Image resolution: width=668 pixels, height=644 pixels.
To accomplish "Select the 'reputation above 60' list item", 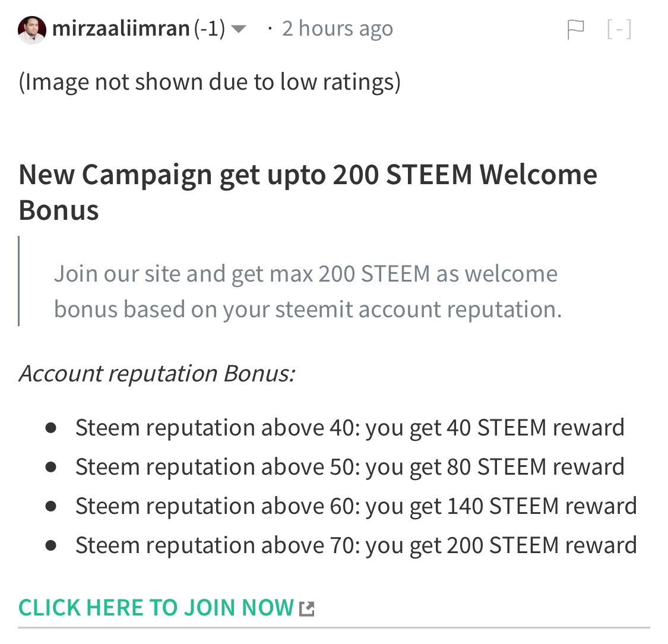I will click(x=355, y=506).
